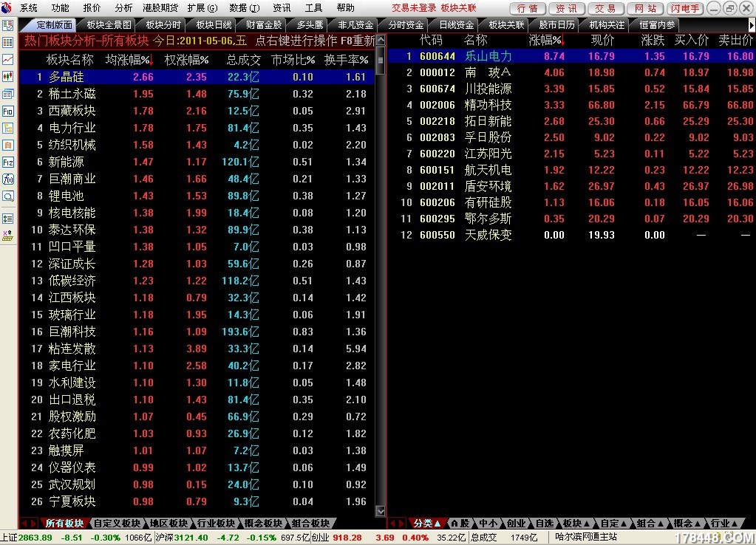Click the F10 company info sidebar icon

point(8,111)
